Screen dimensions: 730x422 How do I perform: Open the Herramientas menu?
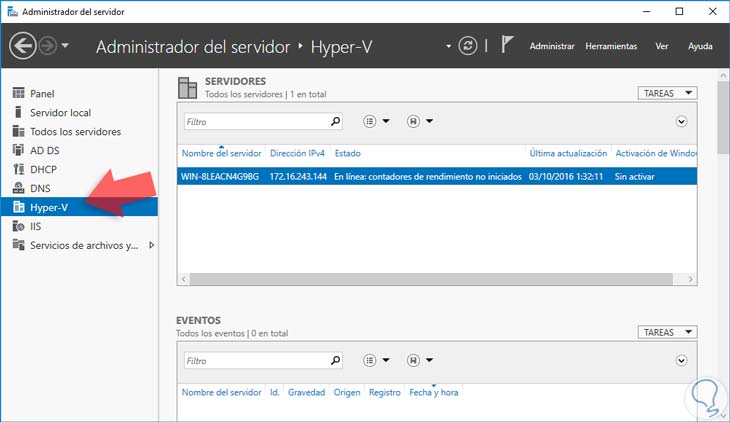[611, 46]
